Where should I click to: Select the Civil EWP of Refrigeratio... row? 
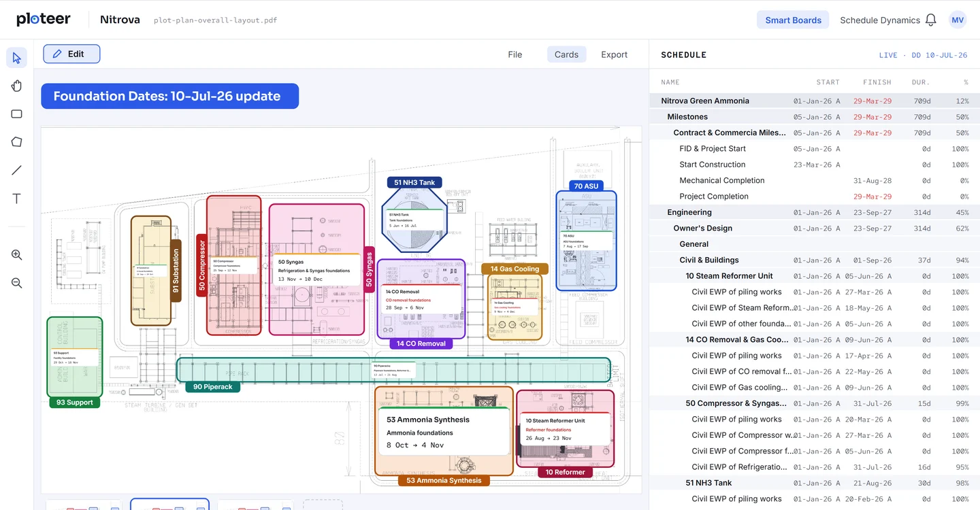point(815,467)
